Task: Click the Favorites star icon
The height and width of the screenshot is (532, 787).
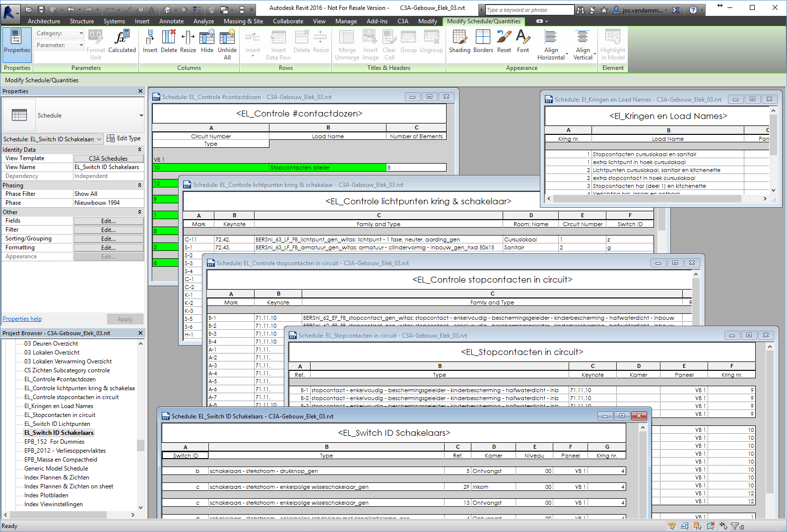Action: tap(604, 10)
